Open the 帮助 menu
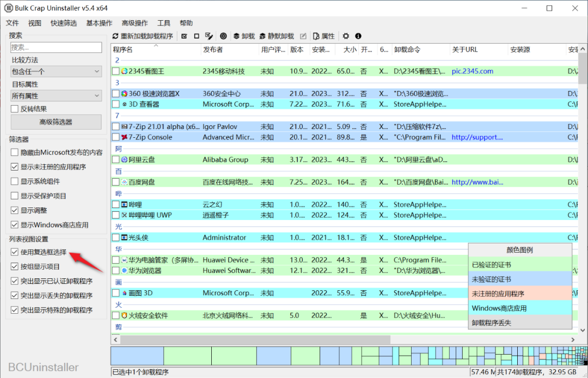 pos(186,23)
